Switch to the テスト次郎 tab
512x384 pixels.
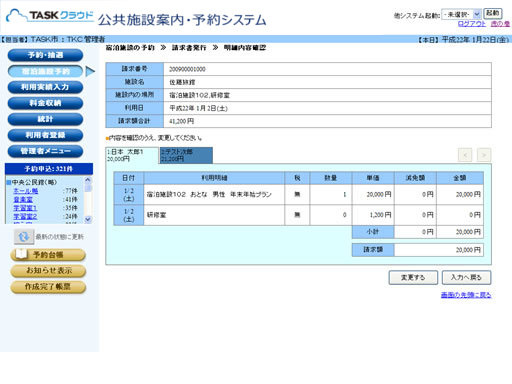pos(186,155)
